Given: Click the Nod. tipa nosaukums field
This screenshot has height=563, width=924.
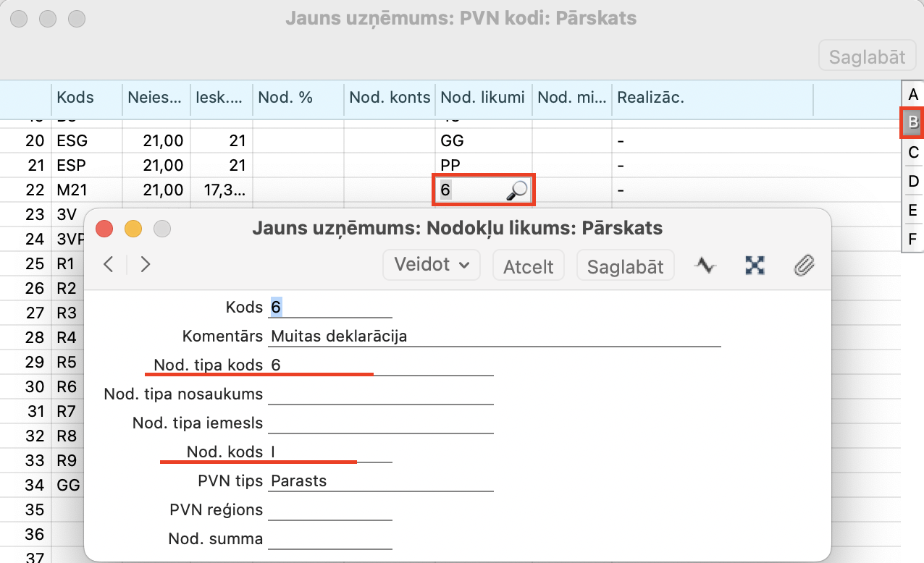Looking at the screenshot, I should 380,394.
